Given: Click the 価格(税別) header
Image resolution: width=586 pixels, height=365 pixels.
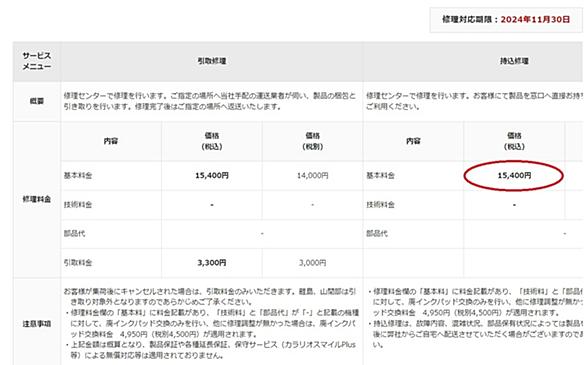Looking at the screenshot, I should pyautogui.click(x=312, y=141).
